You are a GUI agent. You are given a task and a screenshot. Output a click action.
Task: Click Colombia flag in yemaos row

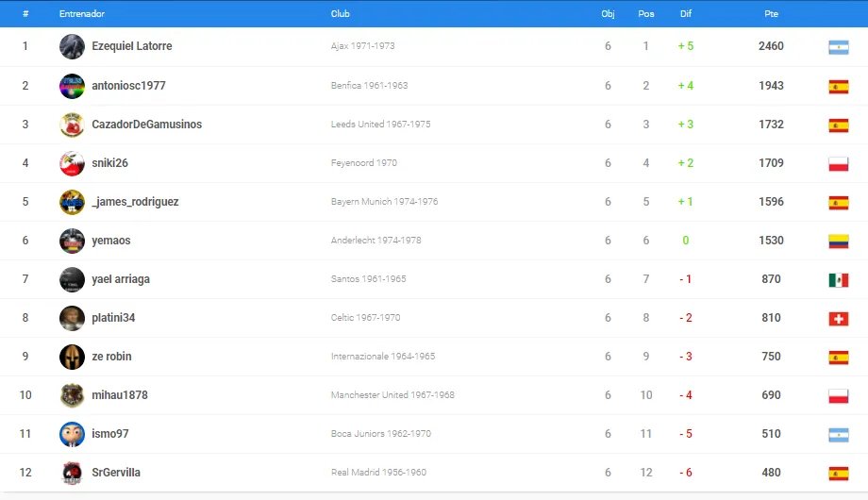click(839, 242)
